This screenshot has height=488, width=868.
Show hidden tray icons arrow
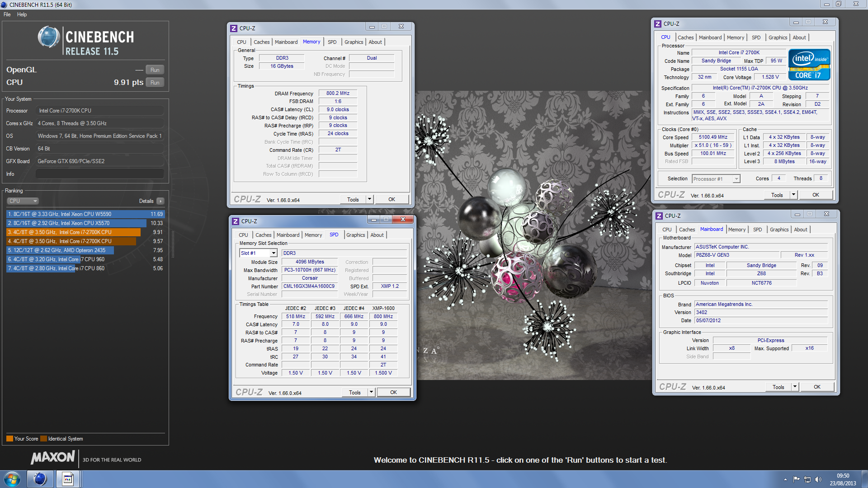pyautogui.click(x=785, y=479)
